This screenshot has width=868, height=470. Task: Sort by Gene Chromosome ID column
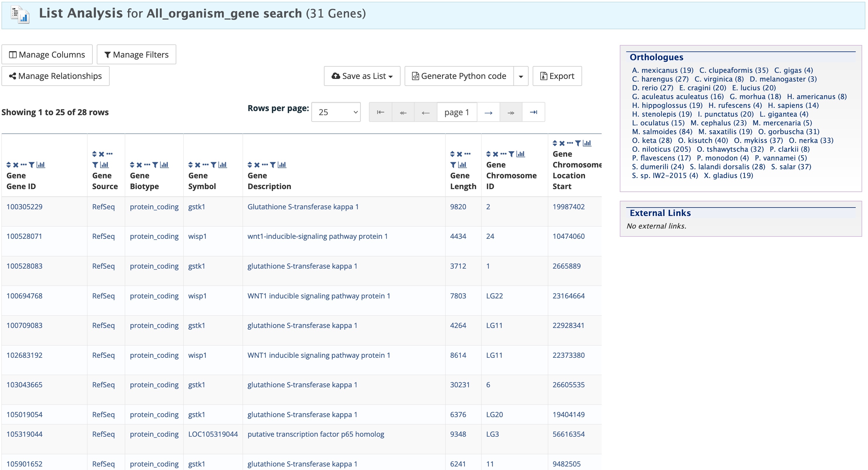pyautogui.click(x=489, y=154)
